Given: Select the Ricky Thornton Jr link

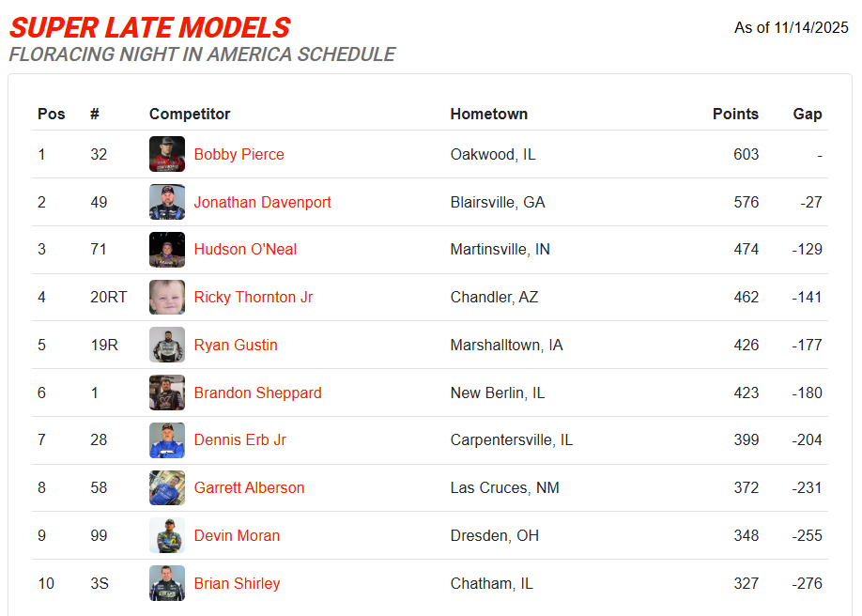Looking at the screenshot, I should pyautogui.click(x=254, y=298).
